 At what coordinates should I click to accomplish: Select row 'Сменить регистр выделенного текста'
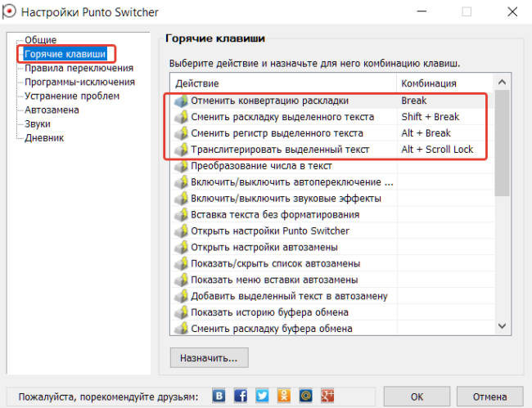click(x=332, y=133)
